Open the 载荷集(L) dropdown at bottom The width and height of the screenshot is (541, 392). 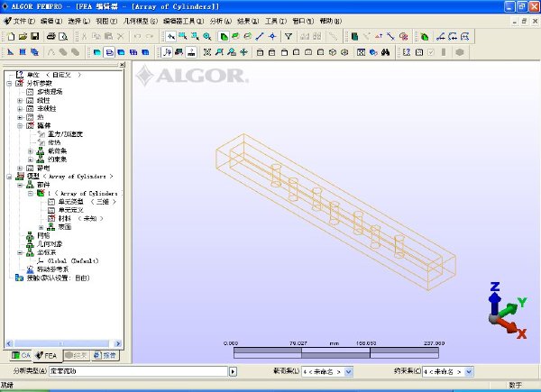click(x=348, y=371)
